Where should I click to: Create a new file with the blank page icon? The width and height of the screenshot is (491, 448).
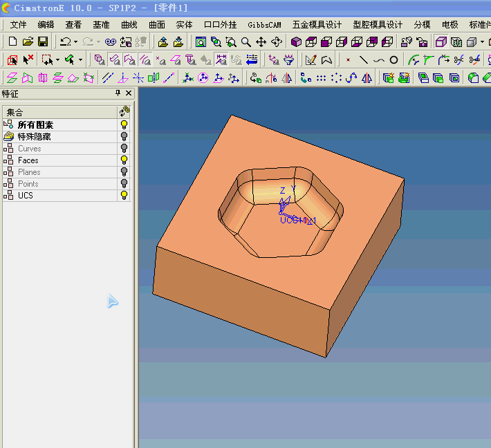(12, 41)
